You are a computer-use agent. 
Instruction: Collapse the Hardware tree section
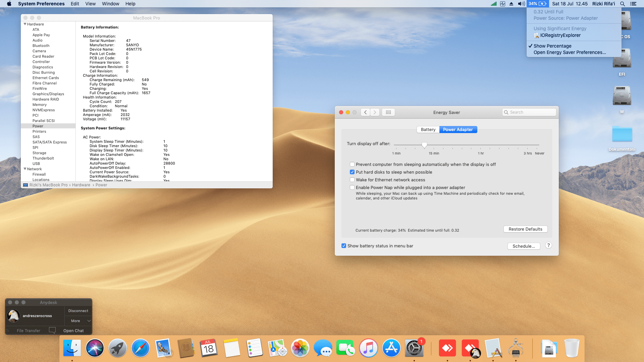[25, 24]
